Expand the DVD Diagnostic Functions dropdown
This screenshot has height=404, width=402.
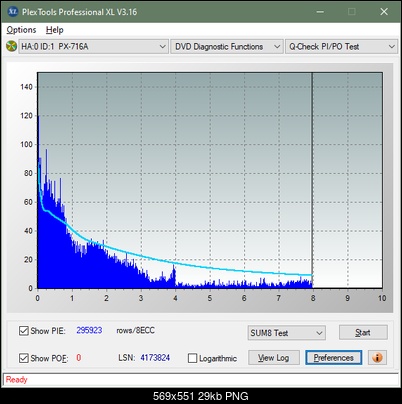(x=227, y=47)
